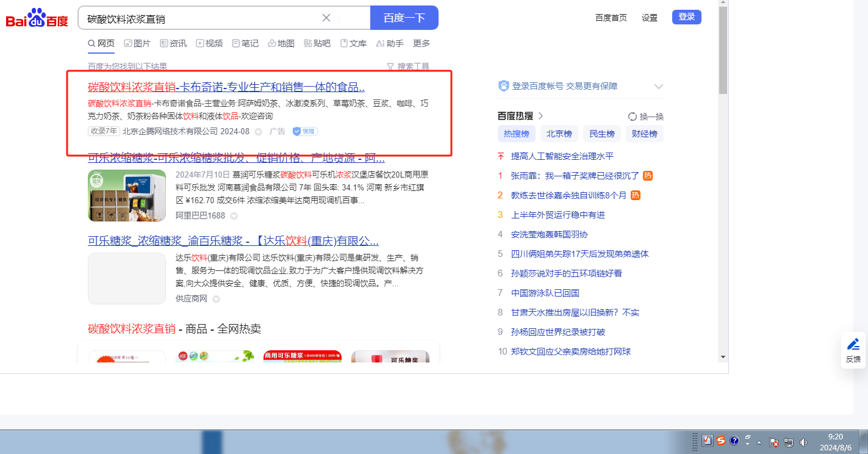Switch to the 地图 tab
The image size is (868, 454).
click(x=281, y=43)
